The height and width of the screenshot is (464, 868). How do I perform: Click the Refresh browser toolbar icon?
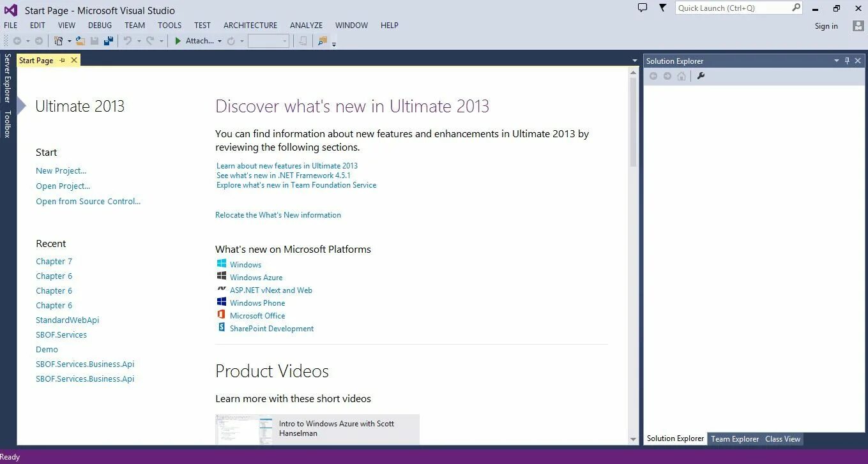pyautogui.click(x=231, y=41)
